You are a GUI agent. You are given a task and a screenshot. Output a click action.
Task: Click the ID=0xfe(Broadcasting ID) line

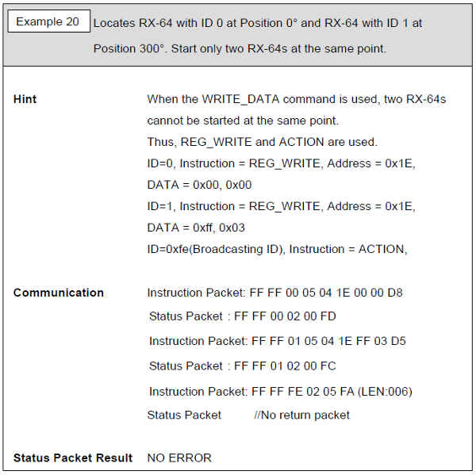coord(277,249)
